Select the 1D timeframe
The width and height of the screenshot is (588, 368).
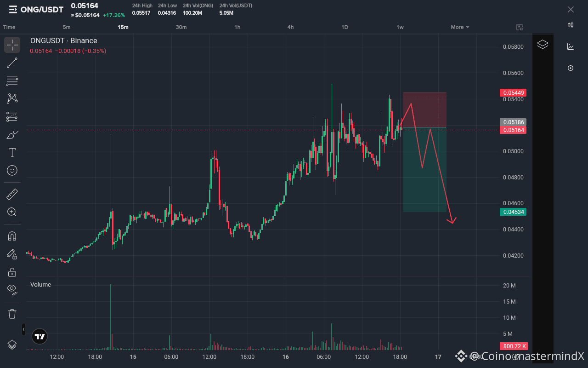(x=345, y=27)
